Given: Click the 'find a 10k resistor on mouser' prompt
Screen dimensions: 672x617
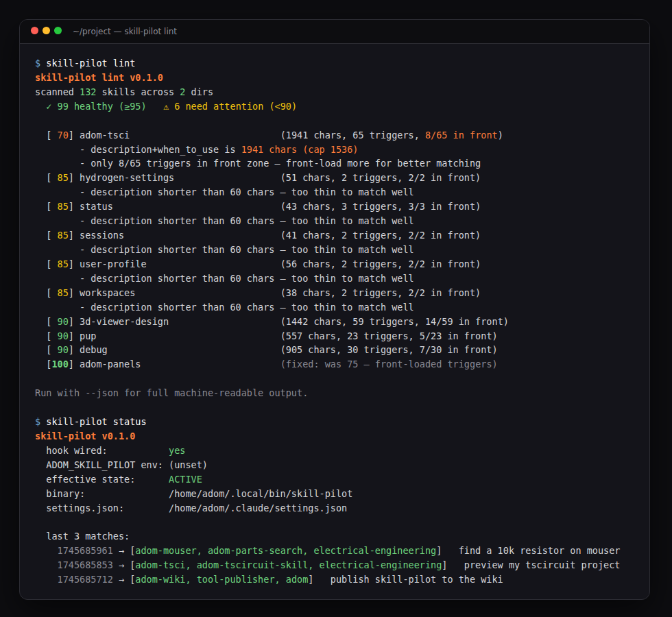Looking at the screenshot, I should (x=540, y=551).
